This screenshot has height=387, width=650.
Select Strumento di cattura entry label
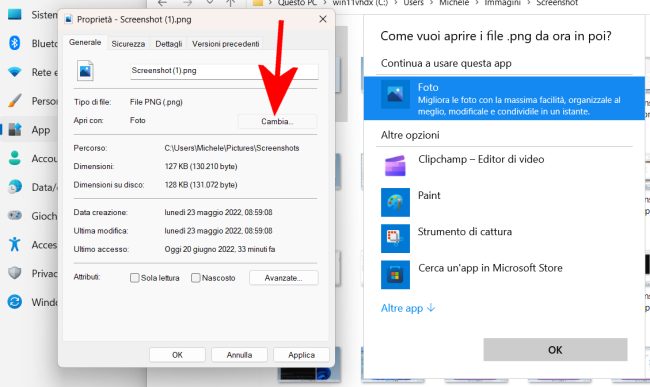[465, 232]
